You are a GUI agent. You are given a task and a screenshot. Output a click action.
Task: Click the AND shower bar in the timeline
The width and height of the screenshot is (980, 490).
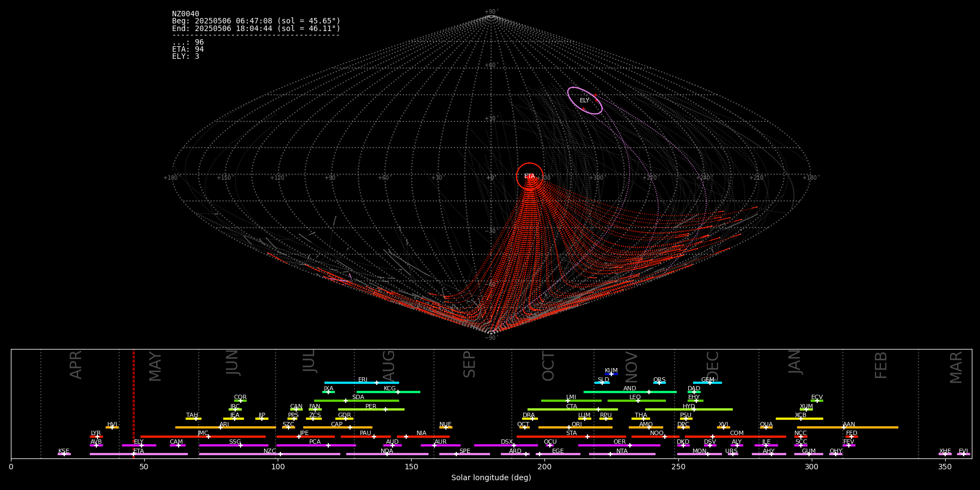click(630, 391)
